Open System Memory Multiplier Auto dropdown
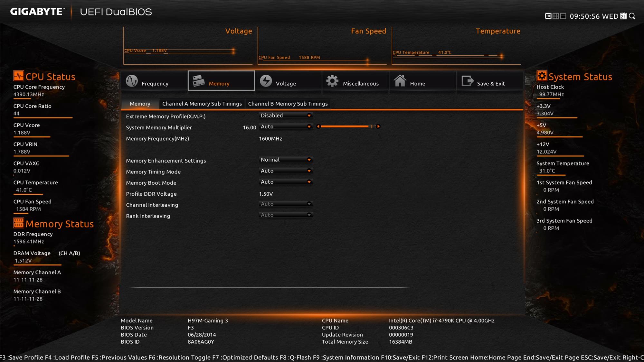Image resolution: width=644 pixels, height=362 pixels. click(286, 127)
